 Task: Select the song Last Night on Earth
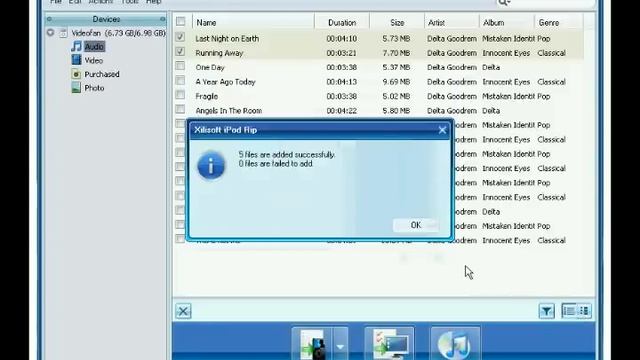point(227,39)
